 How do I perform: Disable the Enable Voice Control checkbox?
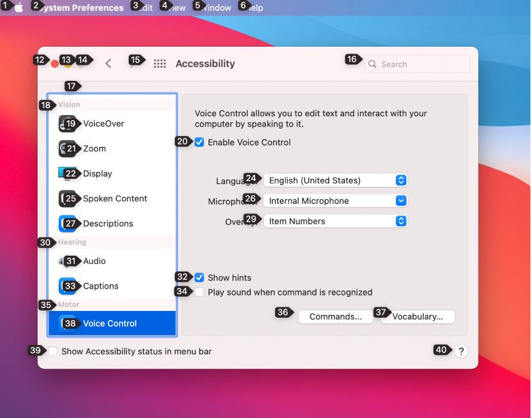(x=199, y=142)
